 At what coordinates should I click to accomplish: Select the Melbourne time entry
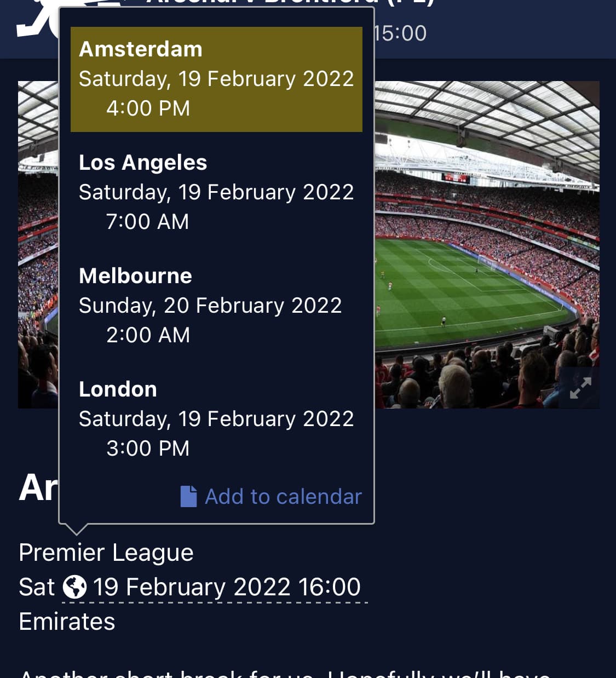pos(216,306)
